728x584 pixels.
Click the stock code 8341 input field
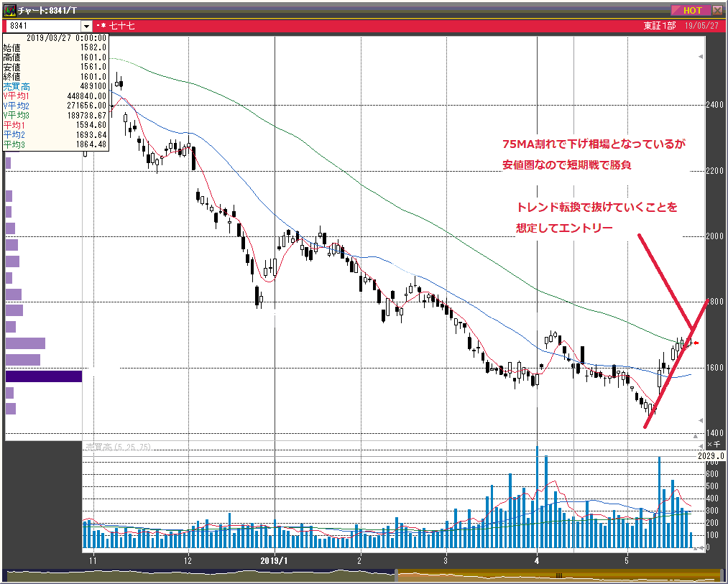click(43, 26)
